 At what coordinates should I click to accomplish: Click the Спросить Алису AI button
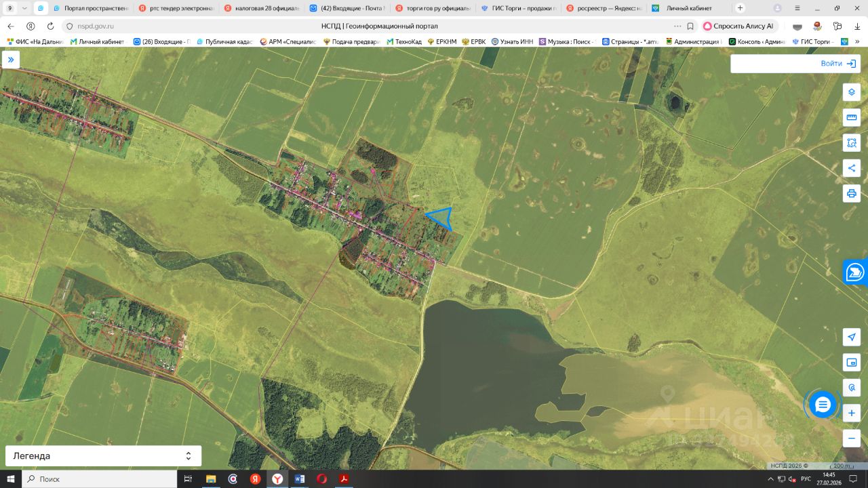(738, 26)
